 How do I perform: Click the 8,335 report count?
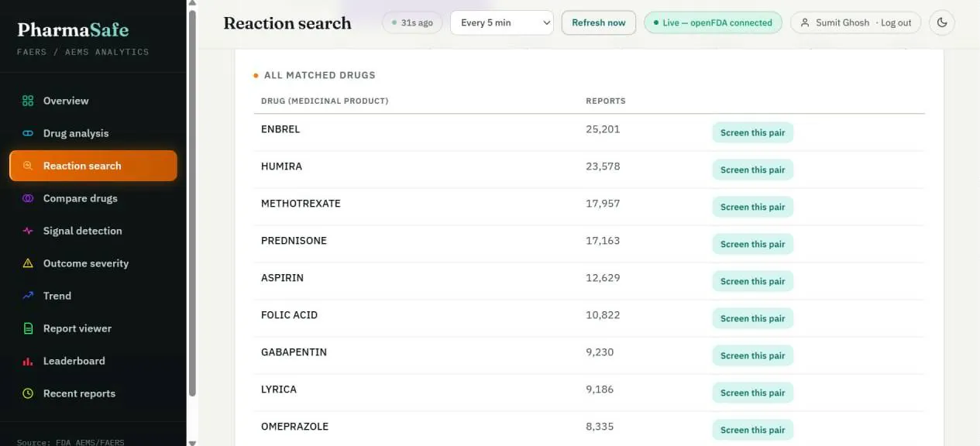click(600, 427)
